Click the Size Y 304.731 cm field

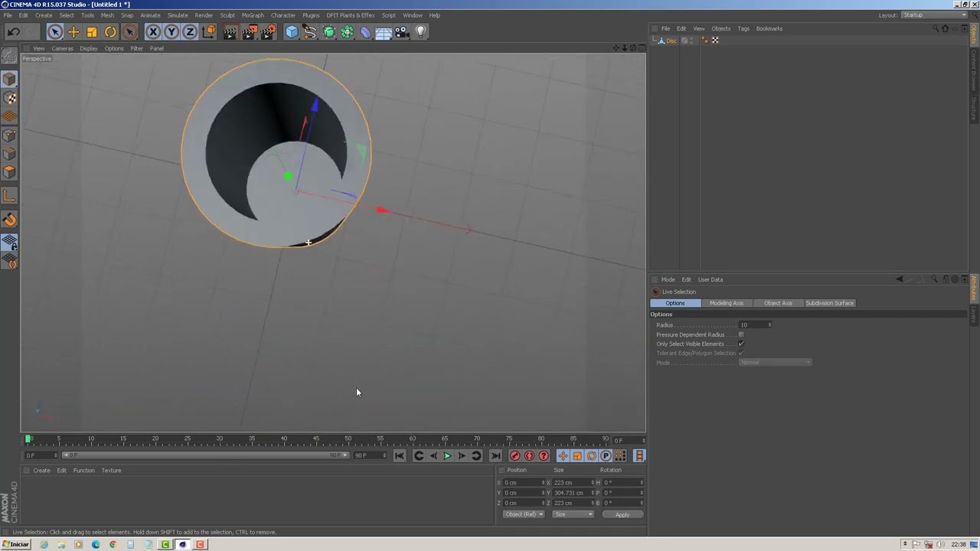(x=571, y=493)
